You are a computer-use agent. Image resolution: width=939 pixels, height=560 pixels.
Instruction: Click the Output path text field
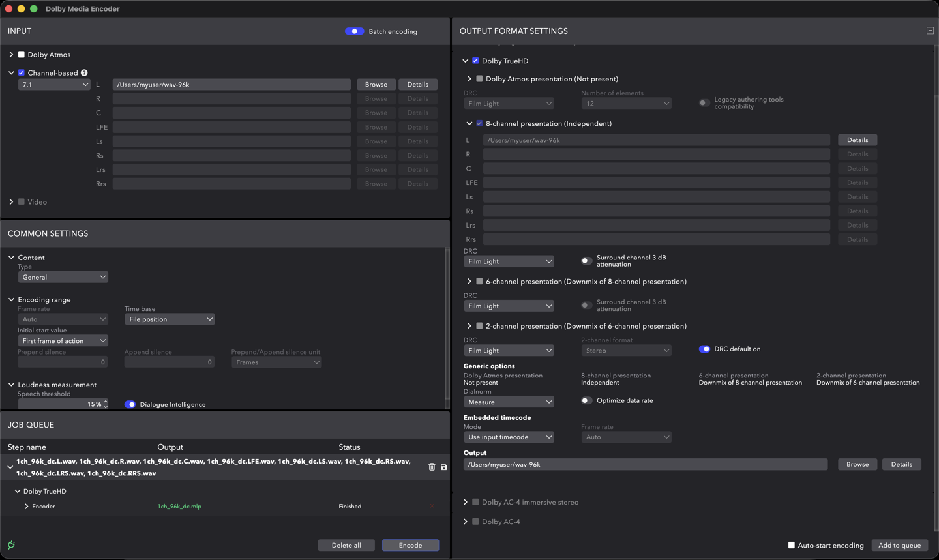click(x=646, y=464)
